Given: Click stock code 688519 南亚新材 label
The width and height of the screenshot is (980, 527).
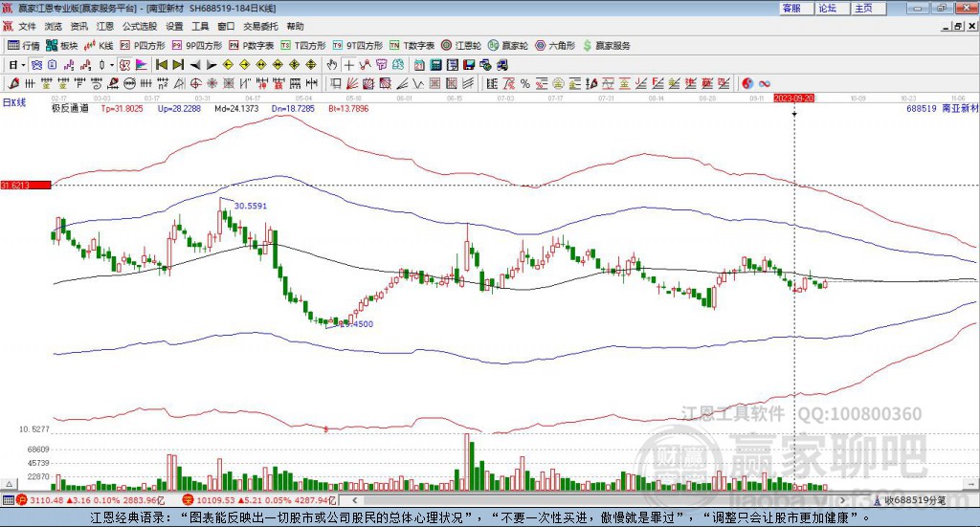Looking at the screenshot, I should tap(942, 108).
